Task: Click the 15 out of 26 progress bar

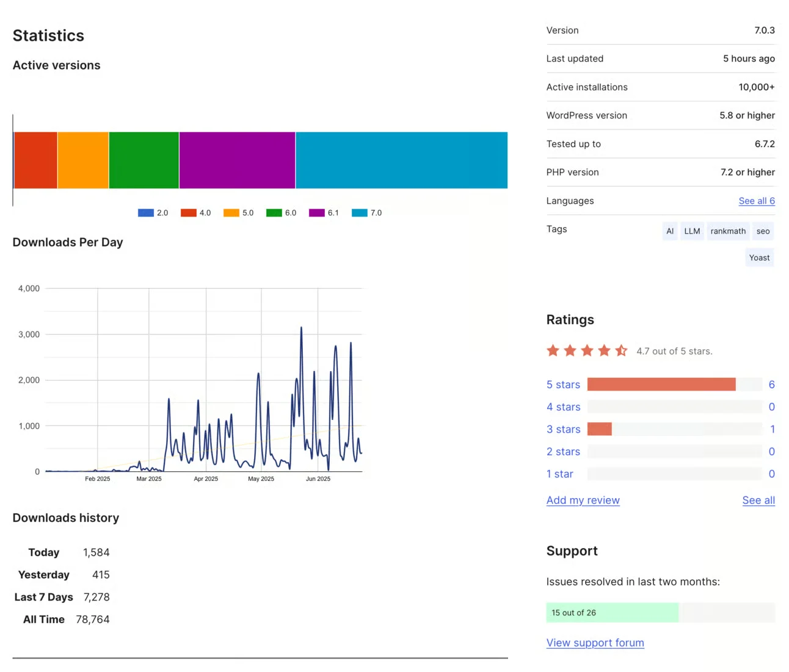Action: 613,612
